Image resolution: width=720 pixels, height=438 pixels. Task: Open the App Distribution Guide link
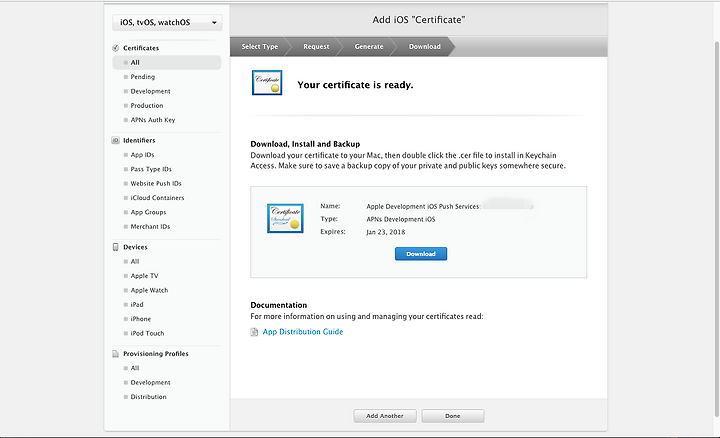click(303, 331)
